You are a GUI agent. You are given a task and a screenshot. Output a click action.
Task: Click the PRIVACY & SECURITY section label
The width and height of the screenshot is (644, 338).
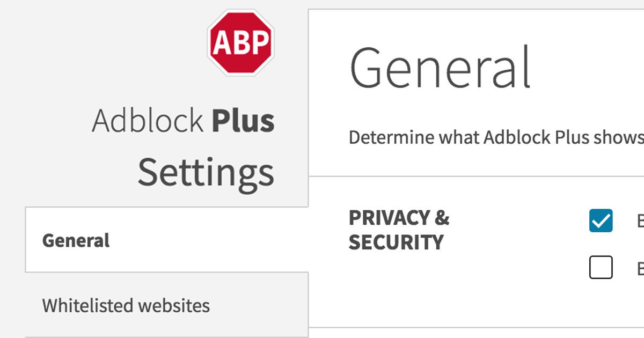[400, 230]
